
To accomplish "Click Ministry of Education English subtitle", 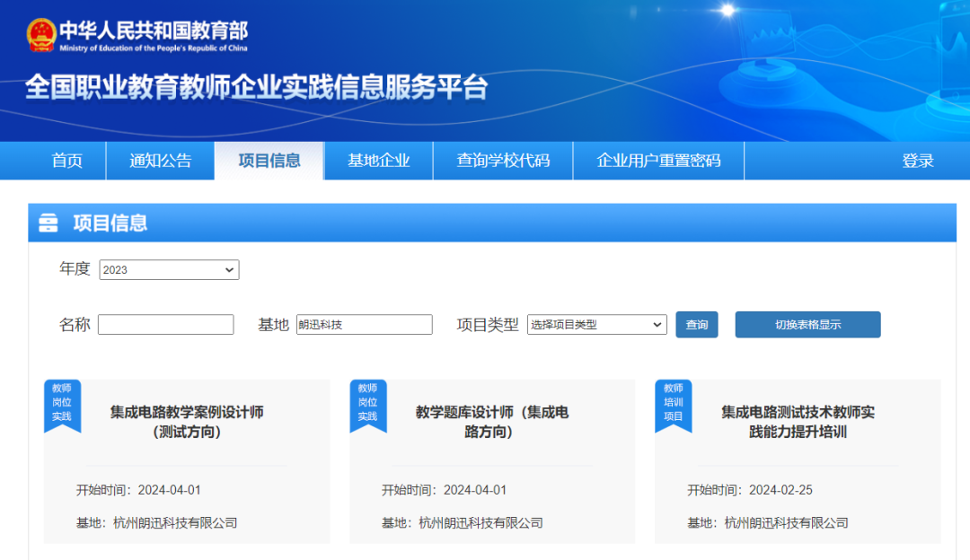I will (x=154, y=48).
